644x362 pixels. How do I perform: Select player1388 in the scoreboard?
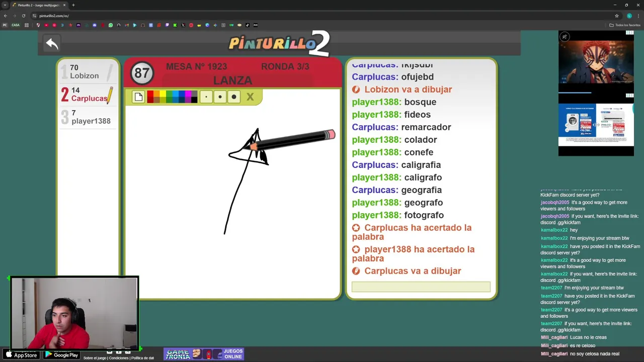88,117
